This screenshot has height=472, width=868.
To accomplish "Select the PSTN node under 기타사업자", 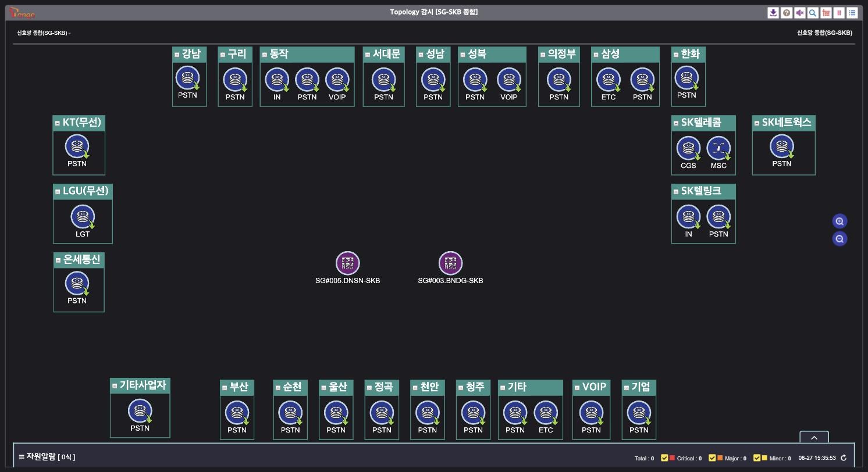I will 140,411.
